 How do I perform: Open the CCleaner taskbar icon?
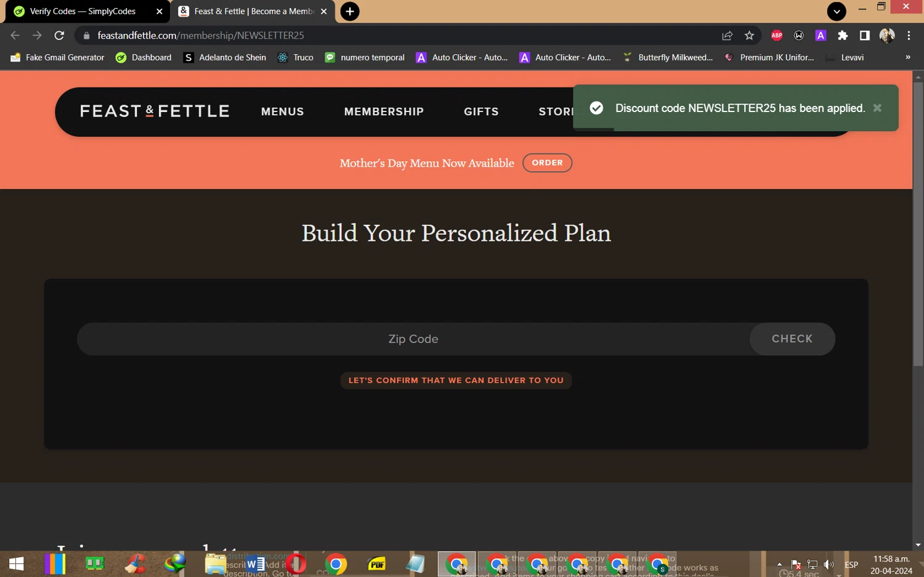point(135,563)
